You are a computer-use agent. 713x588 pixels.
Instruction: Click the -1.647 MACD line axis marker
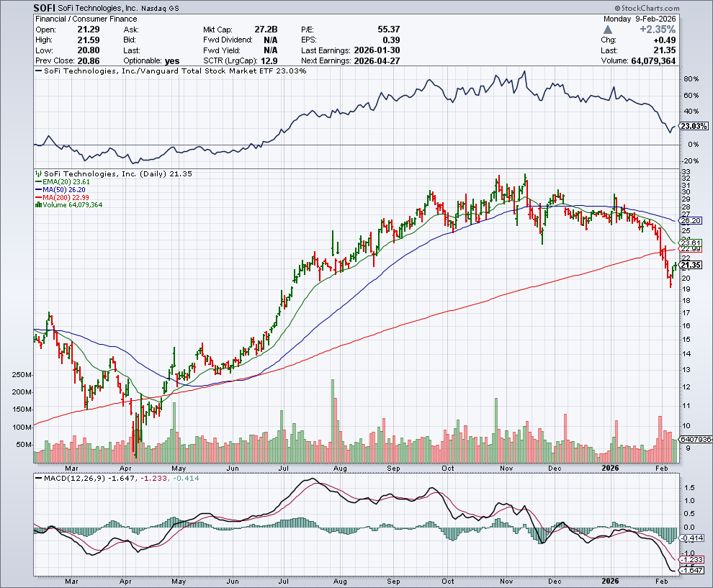pyautogui.click(x=691, y=570)
